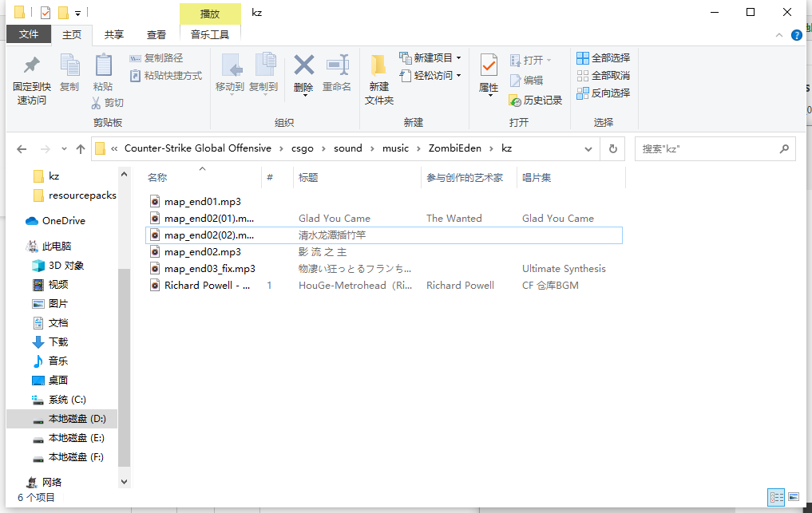Image resolution: width=812 pixels, height=513 pixels.
Task: Open the address bar history dropdown
Action: point(588,148)
